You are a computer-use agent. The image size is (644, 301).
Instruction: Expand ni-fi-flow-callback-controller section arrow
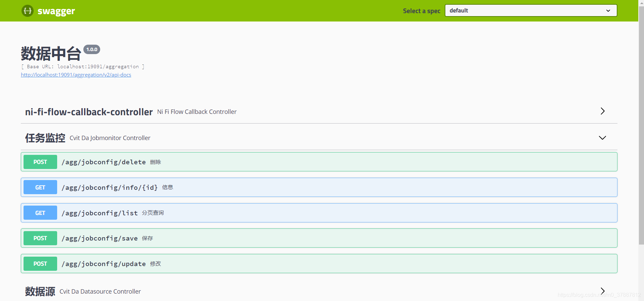tap(602, 111)
